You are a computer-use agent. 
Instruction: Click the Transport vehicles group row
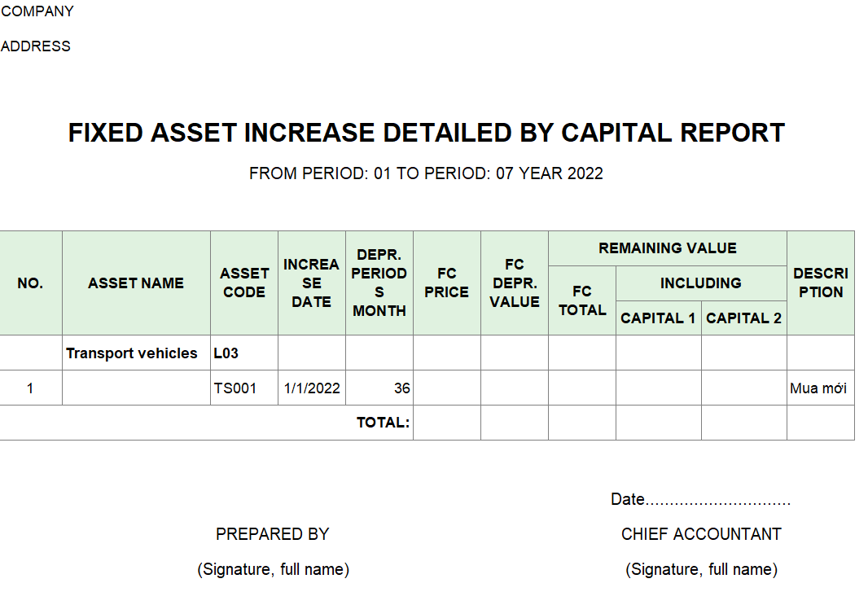132,353
